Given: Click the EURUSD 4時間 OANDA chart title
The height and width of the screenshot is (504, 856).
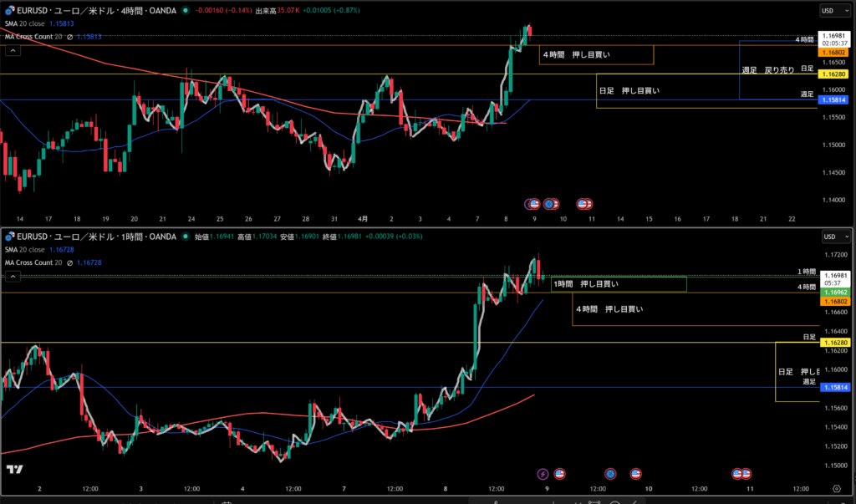Looking at the screenshot, I should (92, 11).
